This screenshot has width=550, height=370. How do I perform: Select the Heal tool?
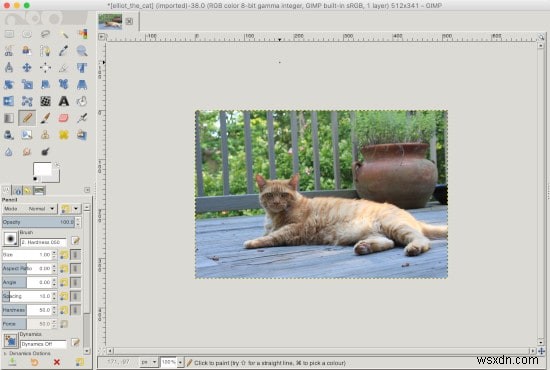tap(64, 135)
